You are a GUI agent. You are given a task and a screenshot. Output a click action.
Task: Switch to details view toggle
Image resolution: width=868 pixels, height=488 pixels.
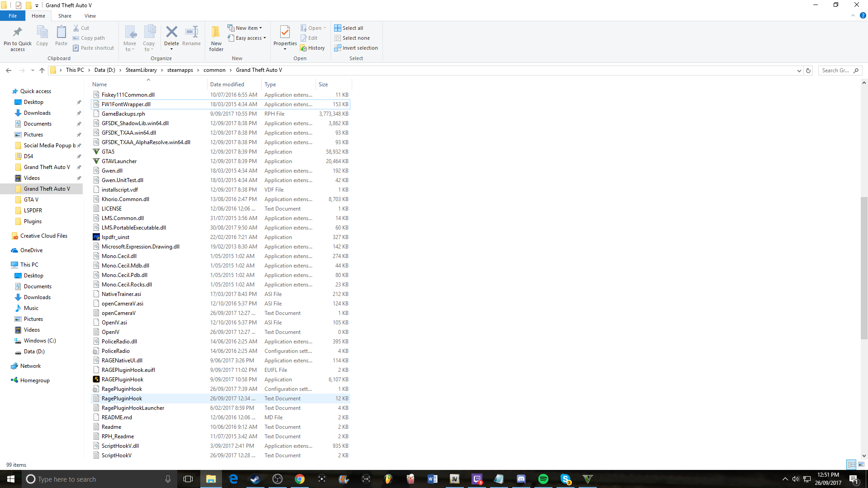(x=851, y=465)
